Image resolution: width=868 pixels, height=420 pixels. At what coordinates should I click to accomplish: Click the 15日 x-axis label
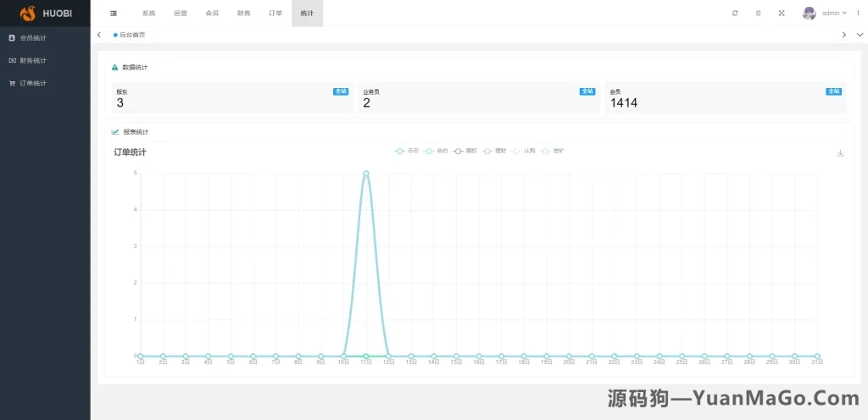coord(456,362)
